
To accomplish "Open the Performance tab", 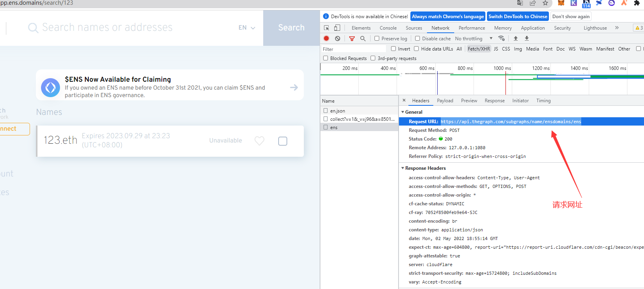I will click(472, 28).
